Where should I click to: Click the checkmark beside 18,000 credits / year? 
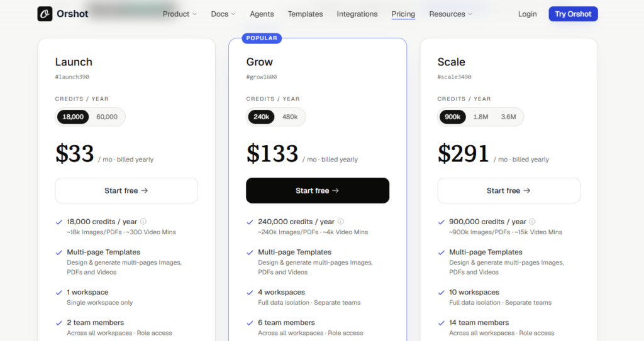pos(58,222)
